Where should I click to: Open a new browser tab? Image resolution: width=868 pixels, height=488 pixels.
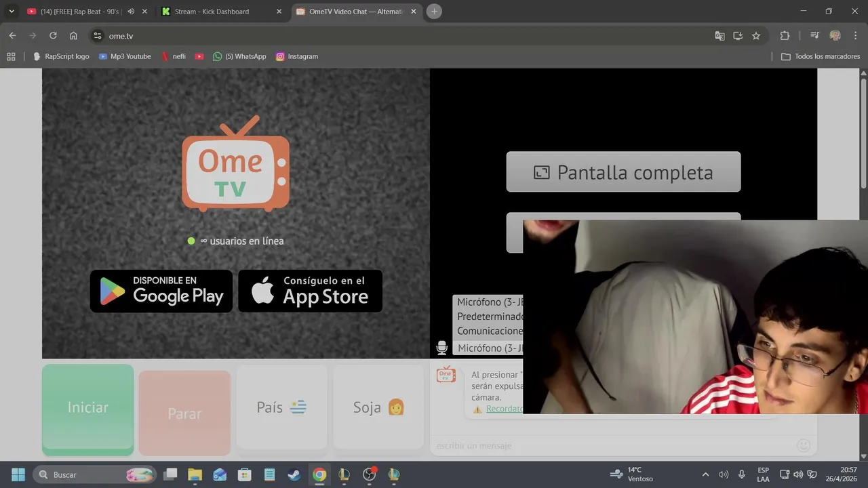pos(435,12)
